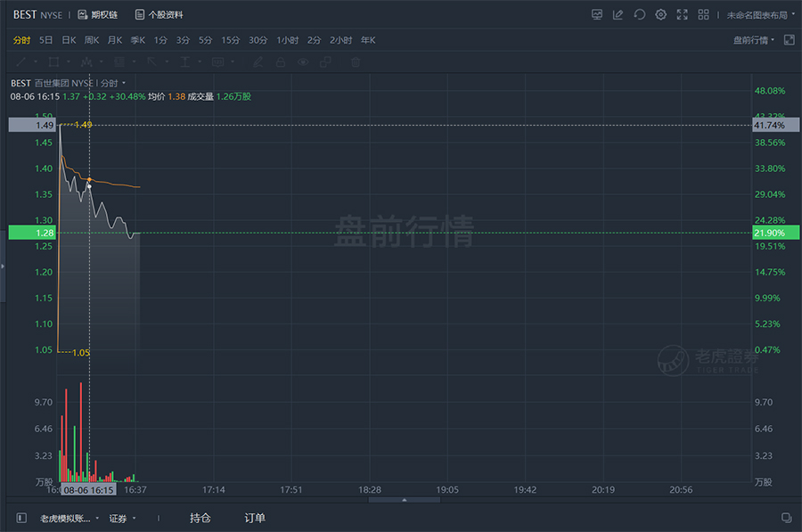
Task: Click the collapse handle below time axis
Action: pos(404,500)
